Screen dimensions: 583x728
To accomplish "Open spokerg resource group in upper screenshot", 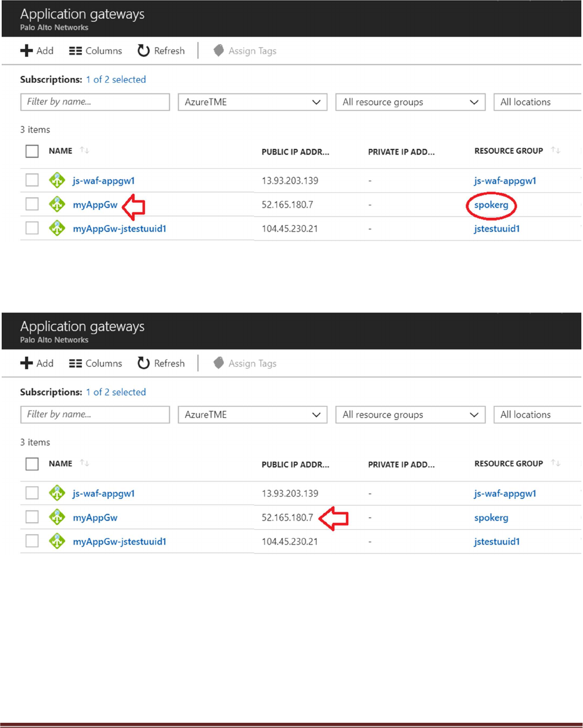I will pos(491,205).
